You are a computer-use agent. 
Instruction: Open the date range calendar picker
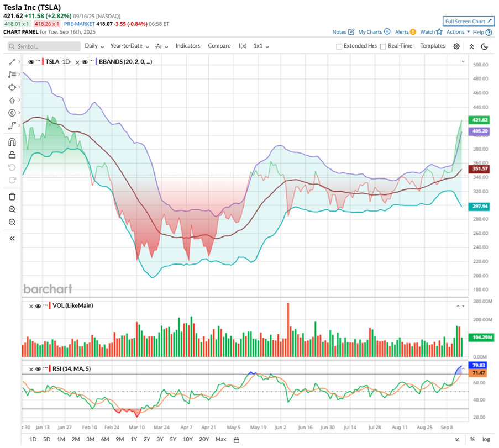[x=237, y=440]
